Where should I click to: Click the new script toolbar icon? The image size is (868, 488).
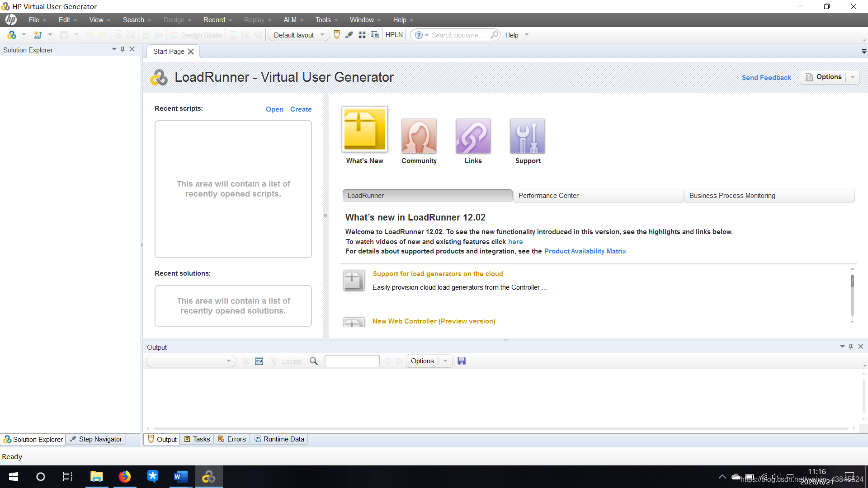38,35
